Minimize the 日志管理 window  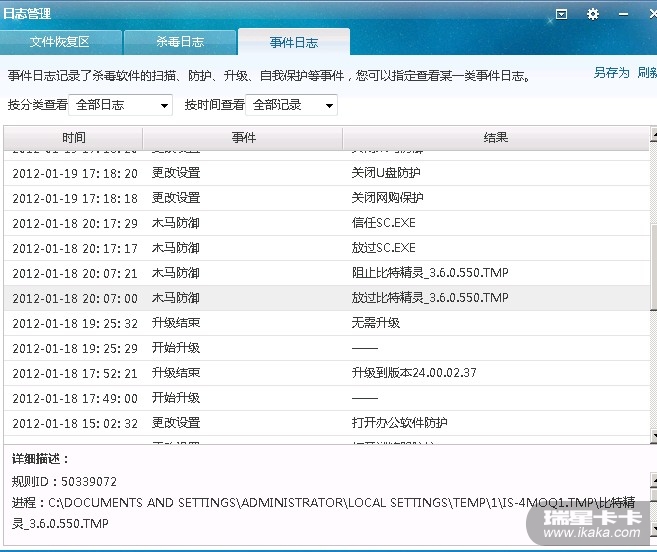[x=623, y=15]
